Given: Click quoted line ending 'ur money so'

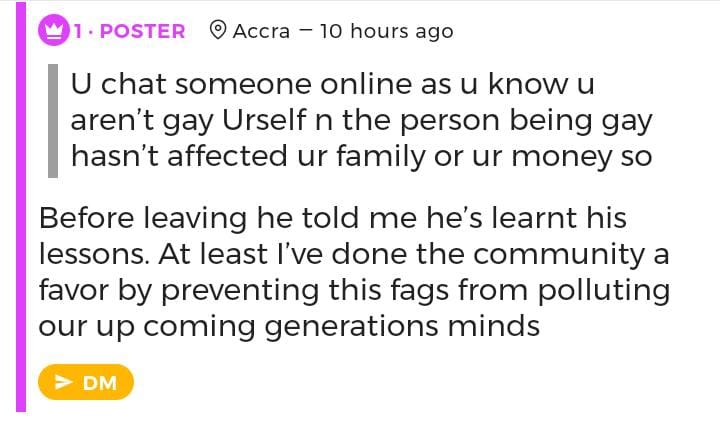Looking at the screenshot, I should pyautogui.click(x=361, y=156).
